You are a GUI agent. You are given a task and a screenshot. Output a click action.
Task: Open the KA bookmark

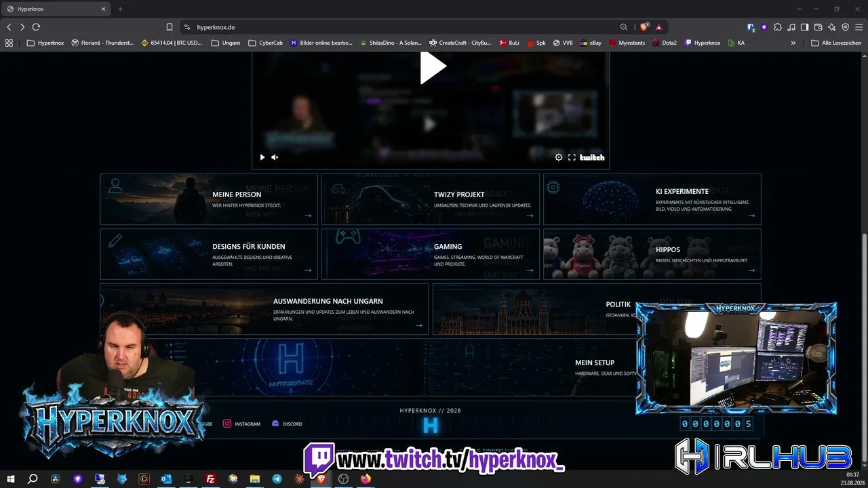tap(736, 43)
